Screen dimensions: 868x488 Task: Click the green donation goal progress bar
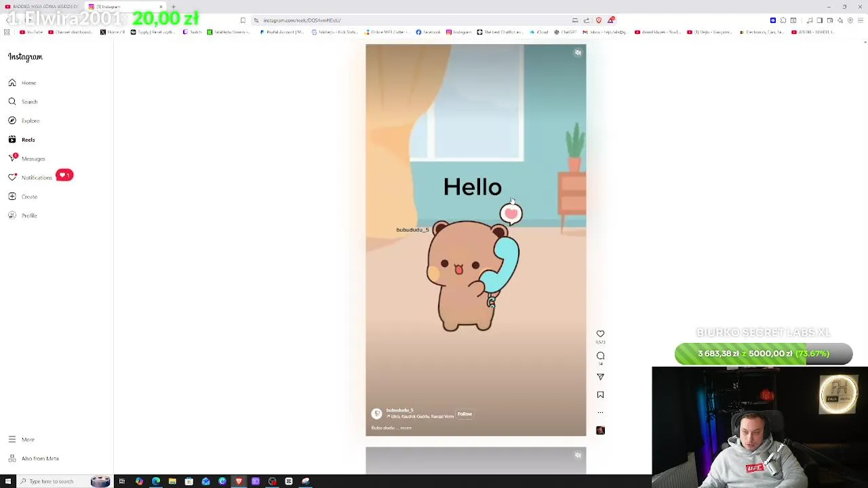click(x=763, y=354)
